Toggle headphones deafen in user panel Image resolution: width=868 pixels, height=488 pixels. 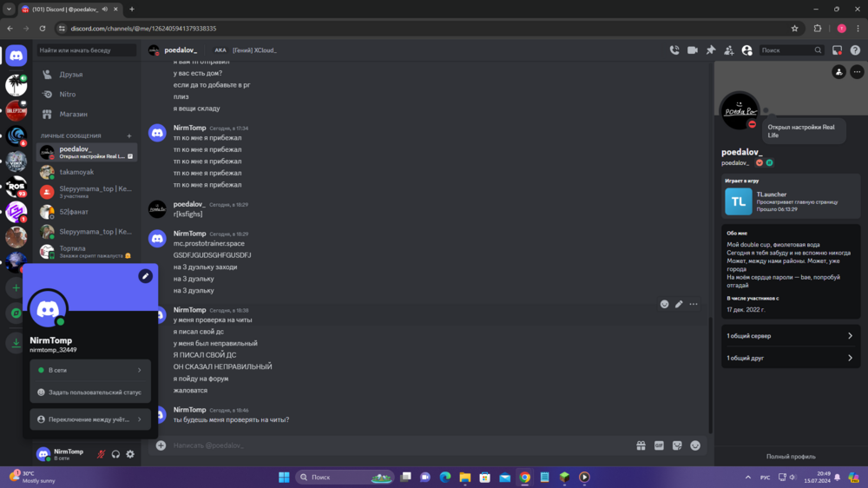pyautogui.click(x=115, y=454)
